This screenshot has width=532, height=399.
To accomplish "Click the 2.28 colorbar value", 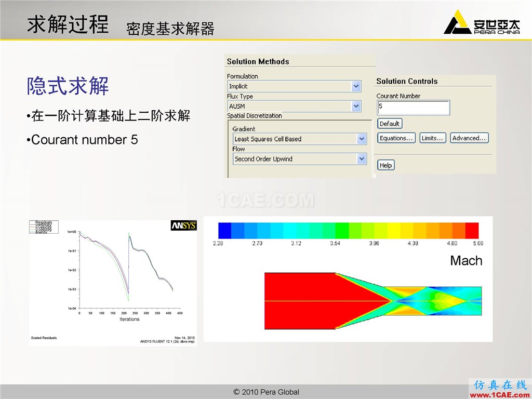I will point(218,243).
